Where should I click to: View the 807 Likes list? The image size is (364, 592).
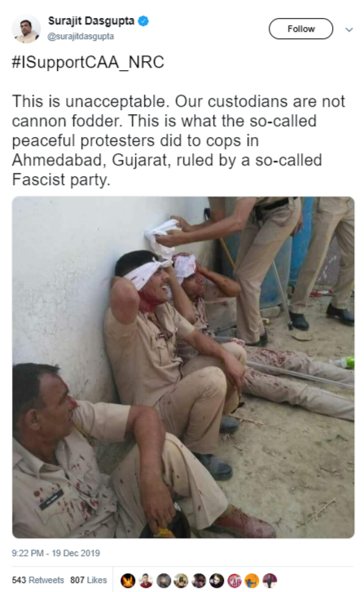coord(88,580)
